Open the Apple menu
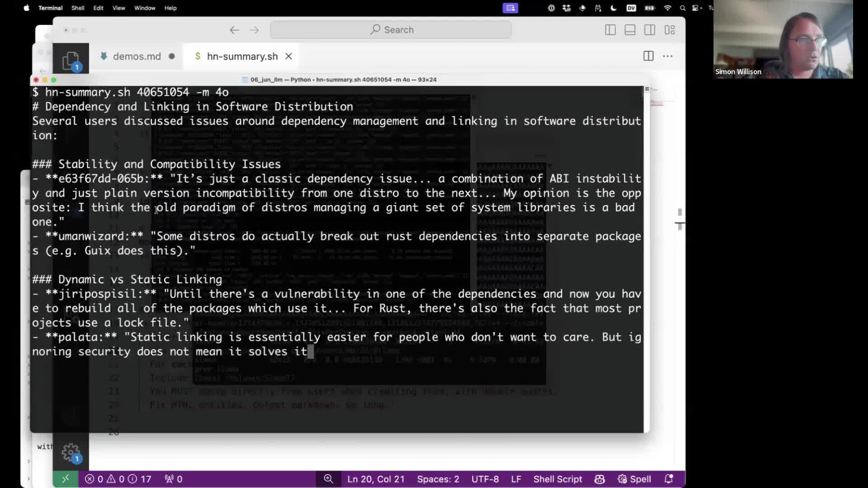This screenshot has height=488, width=868. tap(26, 8)
